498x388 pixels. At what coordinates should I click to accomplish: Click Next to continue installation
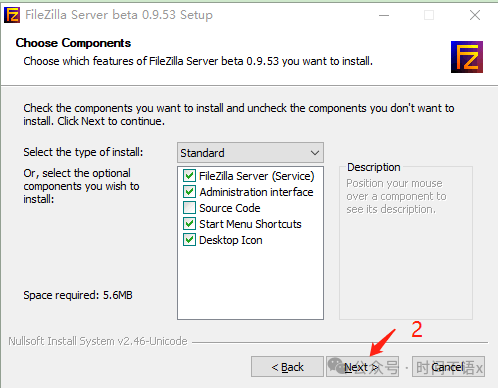[362, 367]
